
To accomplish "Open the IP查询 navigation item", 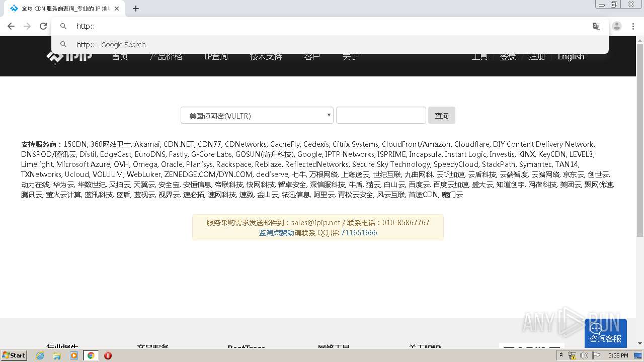I will [216, 56].
